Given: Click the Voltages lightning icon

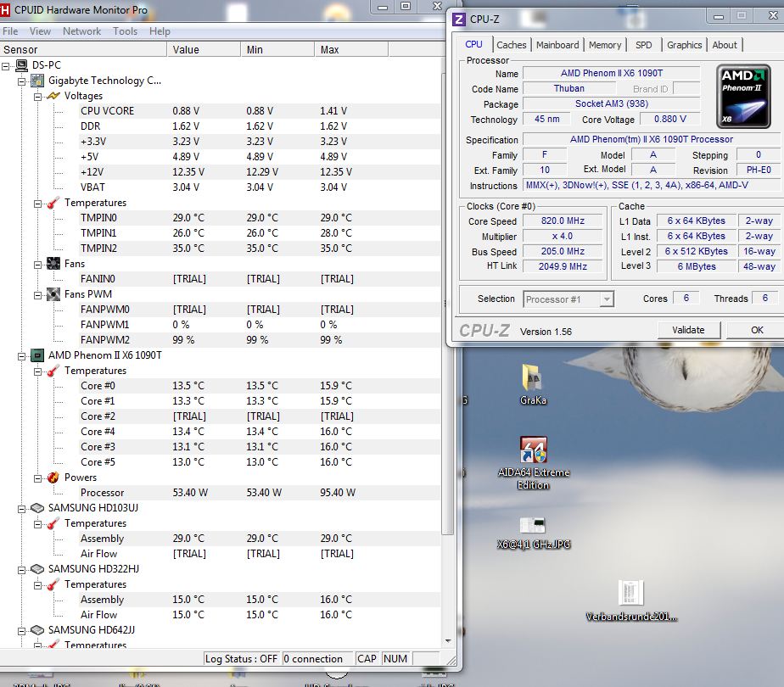Looking at the screenshot, I should [x=53, y=96].
